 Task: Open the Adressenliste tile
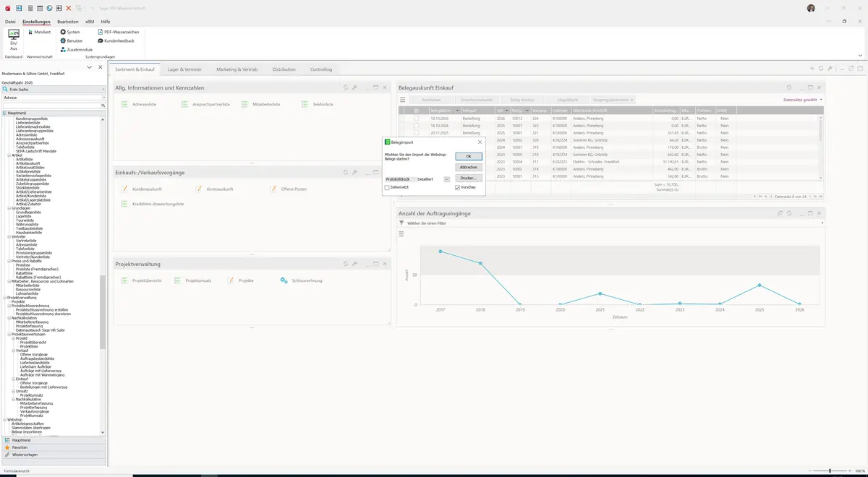(139, 104)
